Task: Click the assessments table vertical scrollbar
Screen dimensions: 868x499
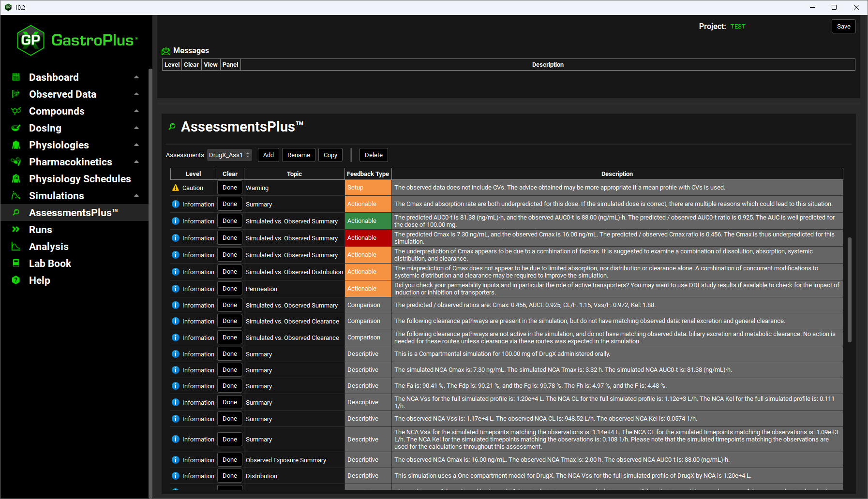Action: pos(849,290)
